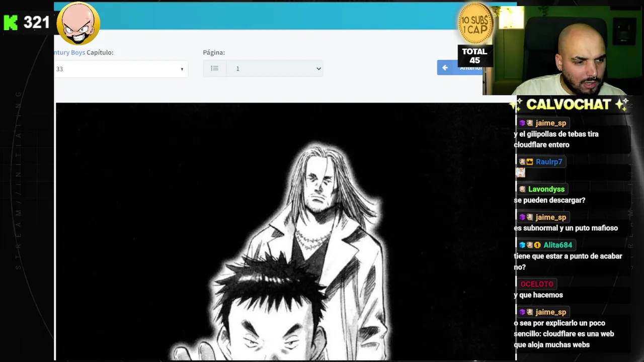Click the list icon beside the page selector

[215, 68]
